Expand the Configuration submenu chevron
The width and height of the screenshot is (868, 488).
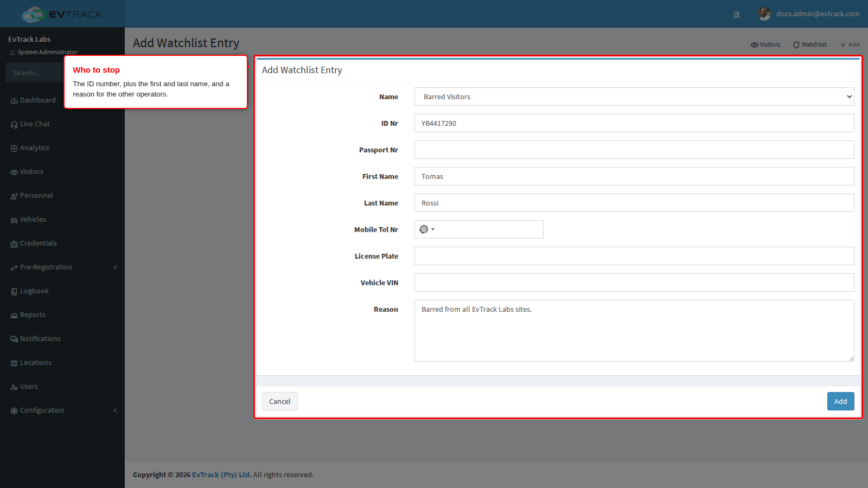(115, 410)
